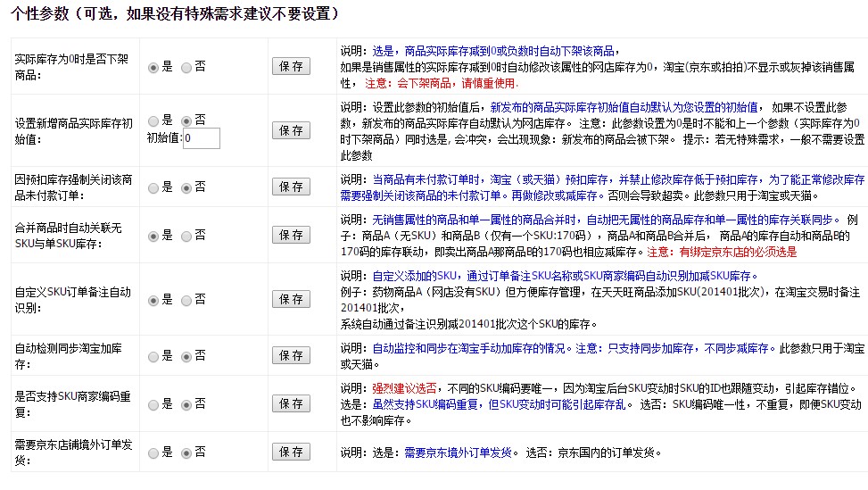This screenshot has height=490, width=868.
Task: Select 否 for 合并商品时自动关联无SKU与单SKU库存
Action: click(186, 236)
